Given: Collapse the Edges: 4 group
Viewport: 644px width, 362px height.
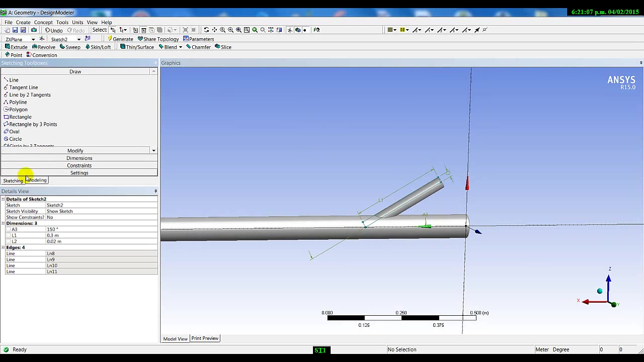Looking at the screenshot, I should [3, 247].
